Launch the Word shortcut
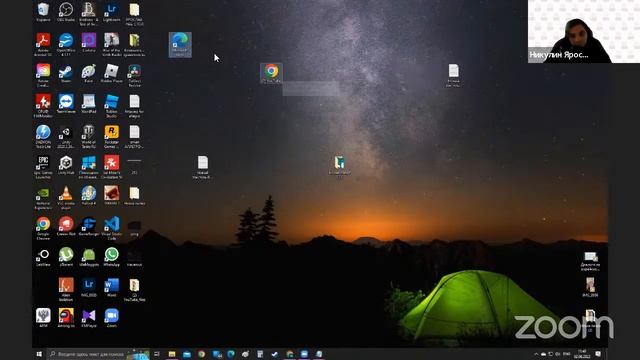640x360 pixels. [111, 287]
